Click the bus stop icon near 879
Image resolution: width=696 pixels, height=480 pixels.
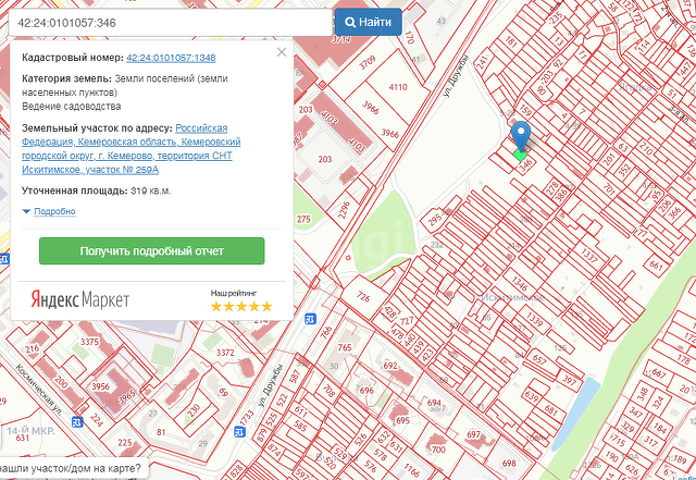240,431
